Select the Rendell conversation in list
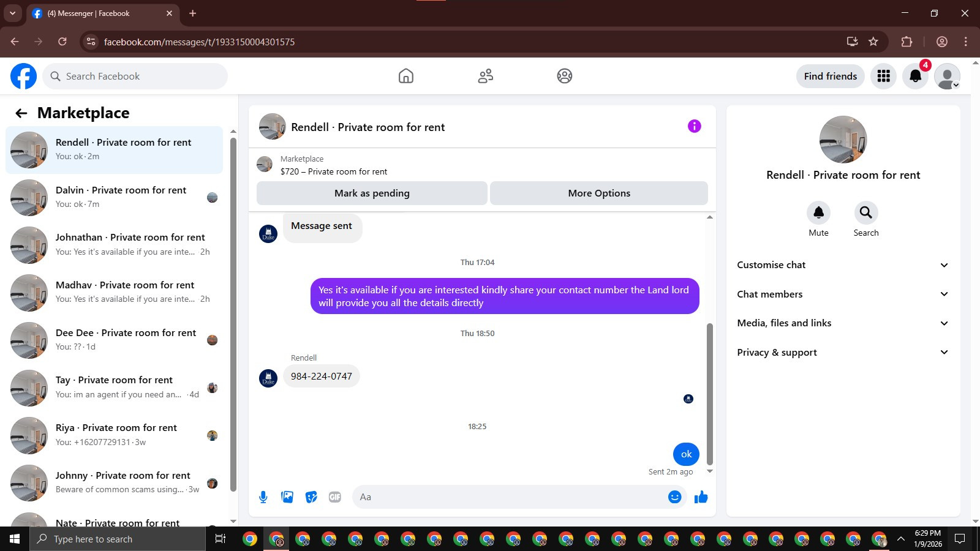This screenshot has width=980, height=551. pyautogui.click(x=115, y=149)
